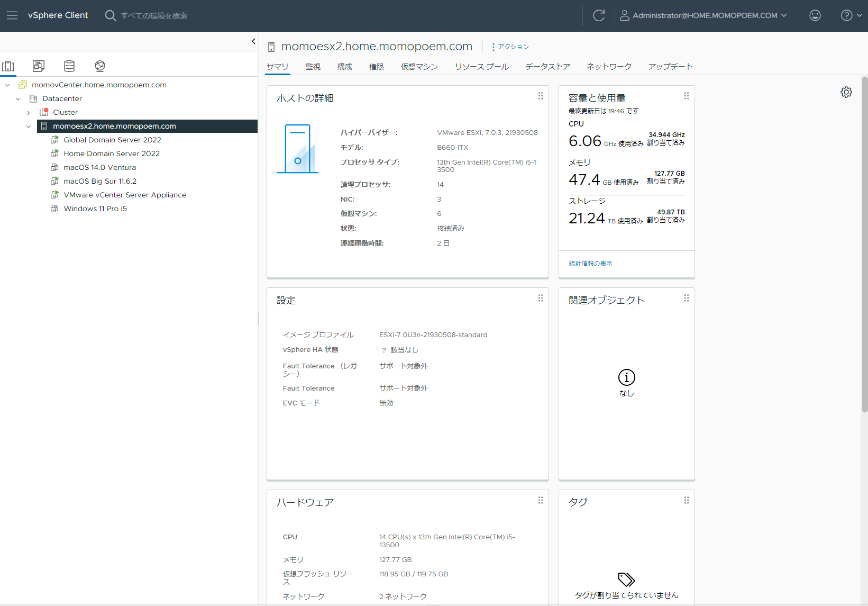Viewport: 868px width, 606px height.
Task: Click drag handle on ハードウェア card
Action: click(x=541, y=500)
